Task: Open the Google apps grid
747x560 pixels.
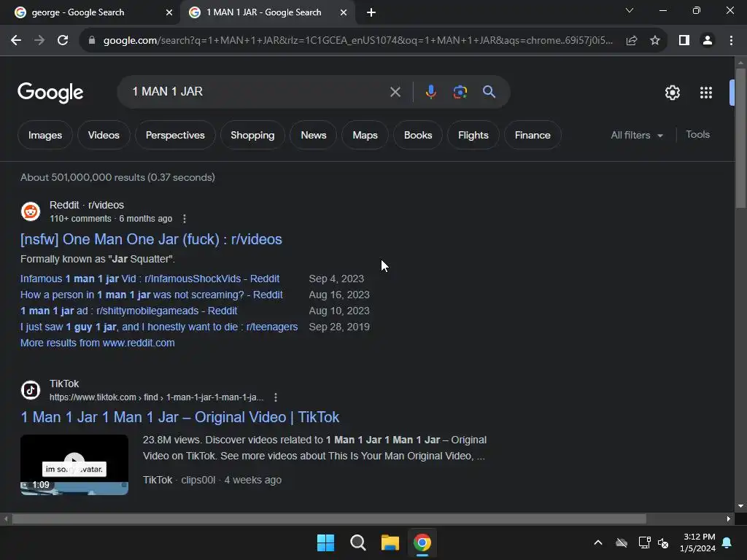Action: pos(705,93)
